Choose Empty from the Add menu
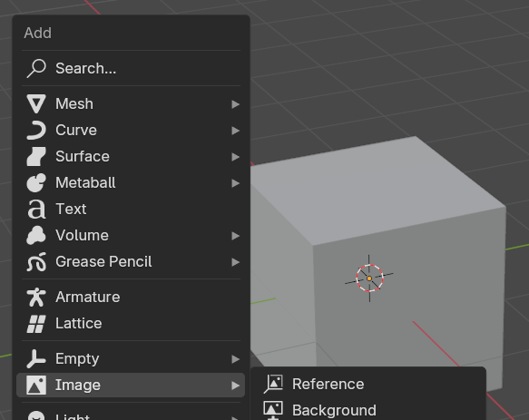This screenshot has width=529, height=420. click(x=131, y=358)
